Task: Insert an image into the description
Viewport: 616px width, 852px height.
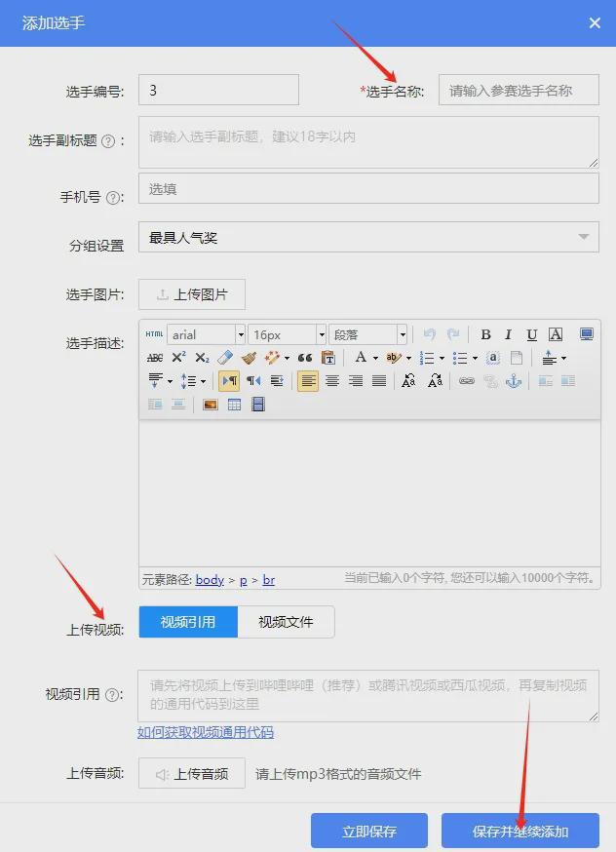Action: [211, 405]
